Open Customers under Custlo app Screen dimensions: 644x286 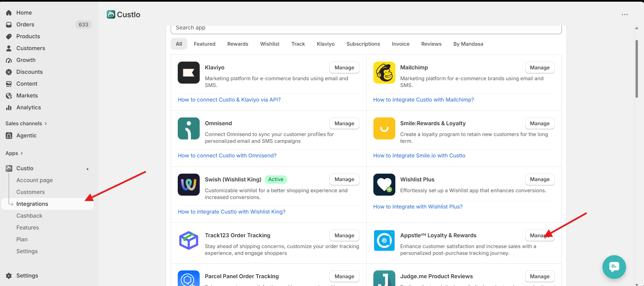click(30, 192)
